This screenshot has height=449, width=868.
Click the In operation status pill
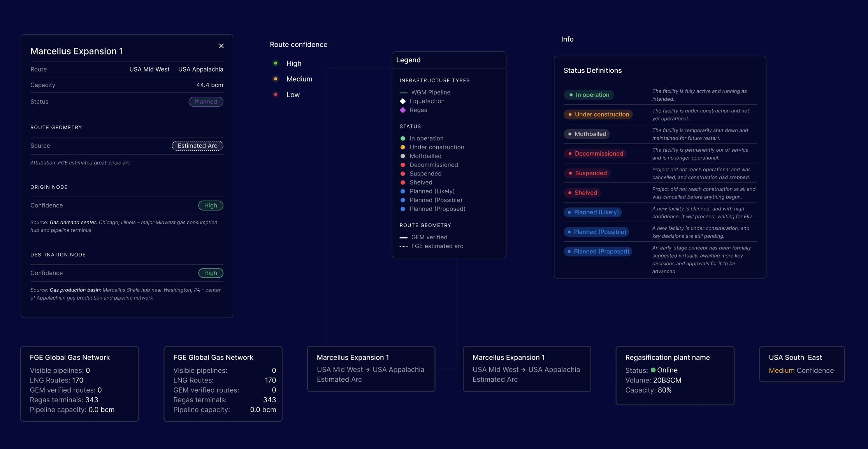point(589,95)
